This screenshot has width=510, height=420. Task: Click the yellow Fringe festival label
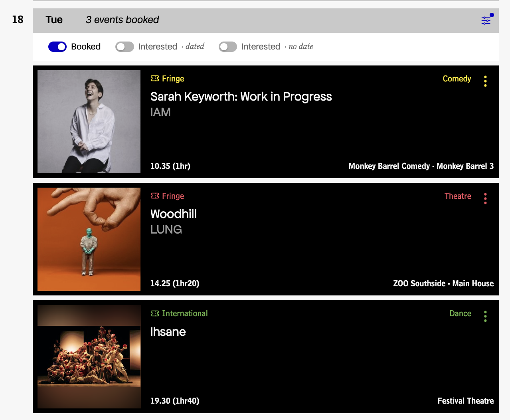173,79
